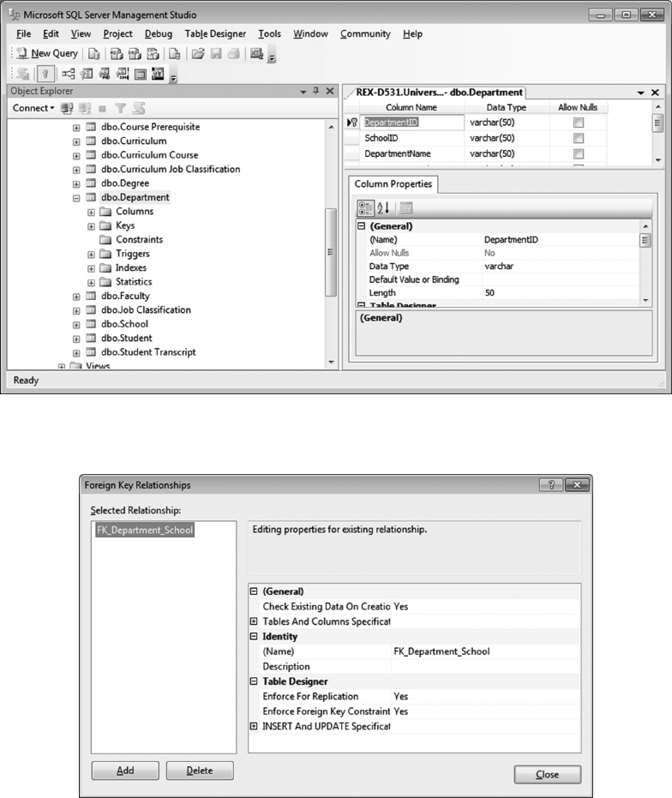Click the Object Explorer filter funnel icon
Viewport: 672px width, 798px height.
(120, 108)
